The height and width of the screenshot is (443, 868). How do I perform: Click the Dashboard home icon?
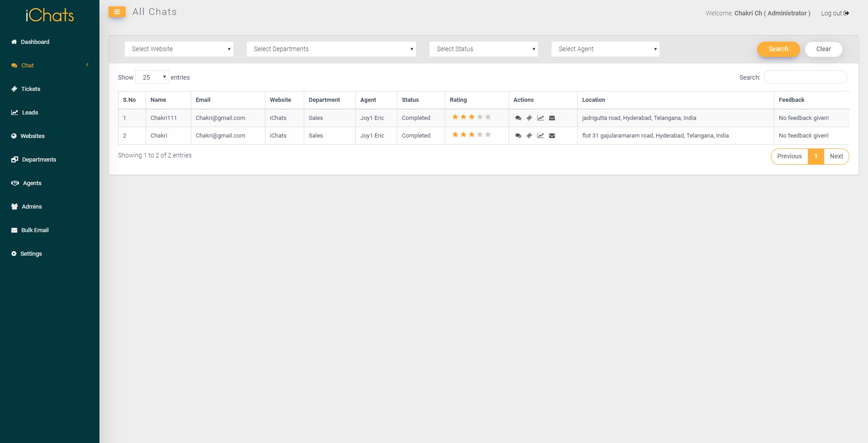pyautogui.click(x=14, y=42)
